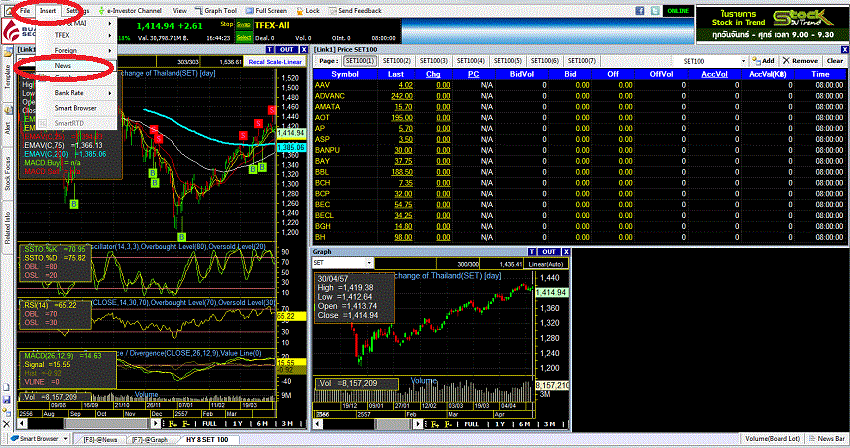Image resolution: width=850 pixels, height=448 pixels.
Task: Open the View menu
Action: [x=179, y=10]
